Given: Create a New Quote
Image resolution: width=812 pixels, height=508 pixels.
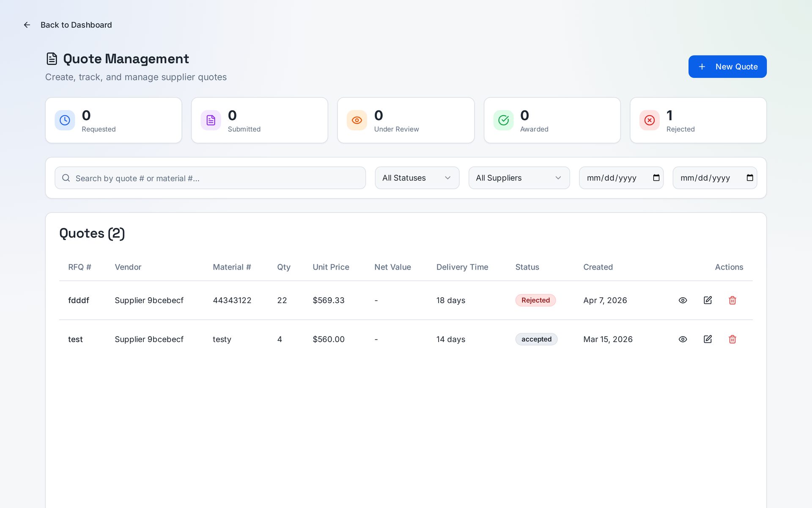Looking at the screenshot, I should pyautogui.click(x=727, y=66).
